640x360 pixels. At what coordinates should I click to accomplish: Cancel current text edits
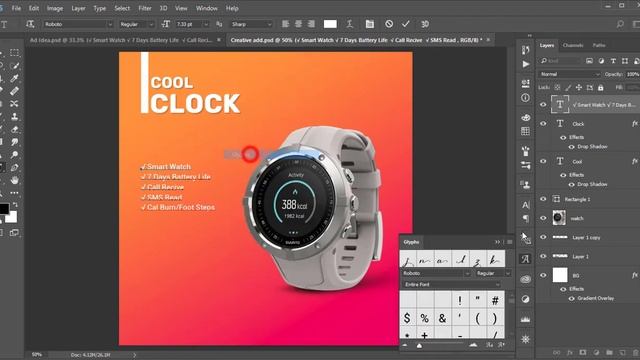pos(389,24)
